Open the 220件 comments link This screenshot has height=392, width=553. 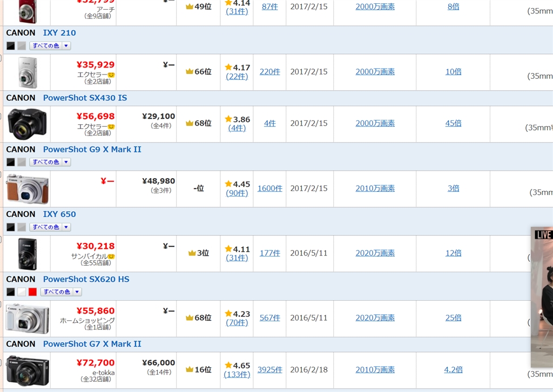[x=270, y=72]
